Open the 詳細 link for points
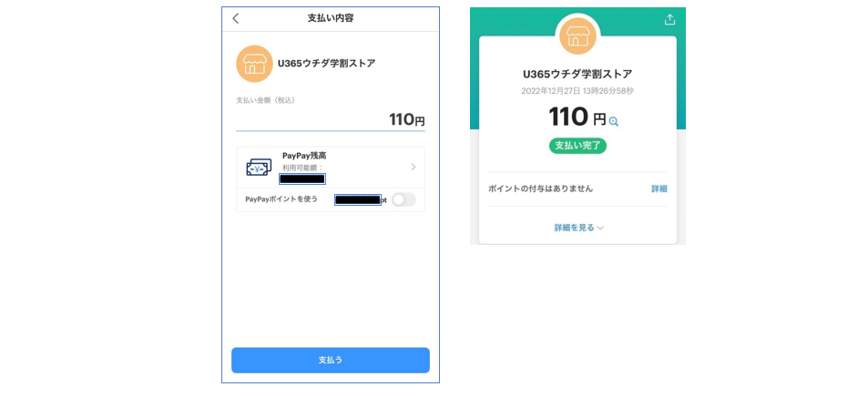 click(x=659, y=188)
